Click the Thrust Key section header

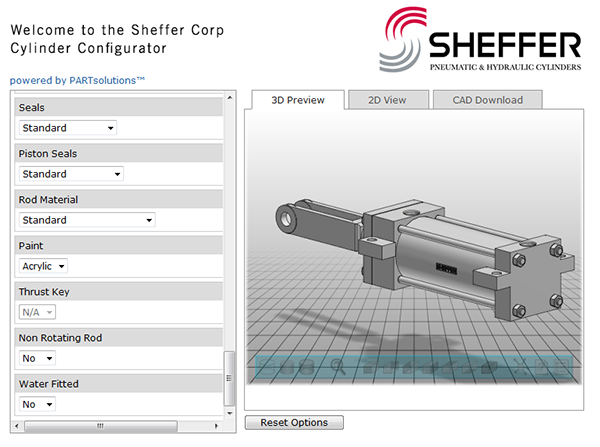coord(119,292)
